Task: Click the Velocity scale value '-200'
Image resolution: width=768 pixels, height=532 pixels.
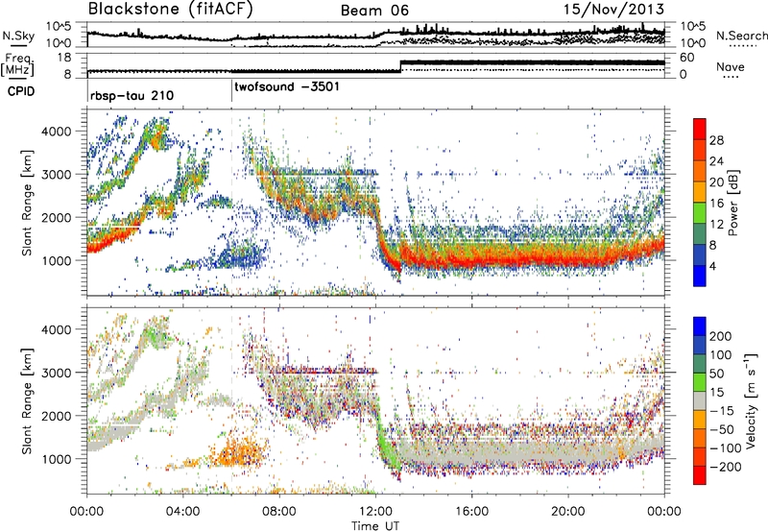Action: point(724,467)
